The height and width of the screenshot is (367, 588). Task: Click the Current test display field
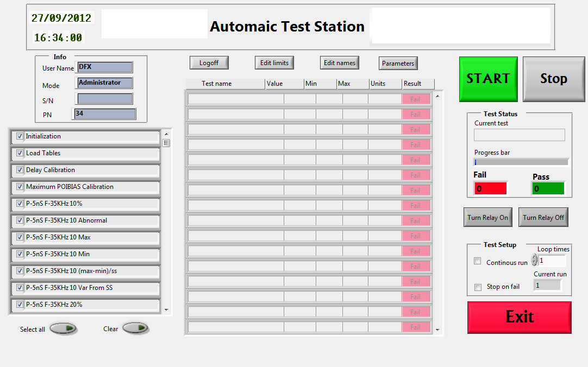point(520,135)
